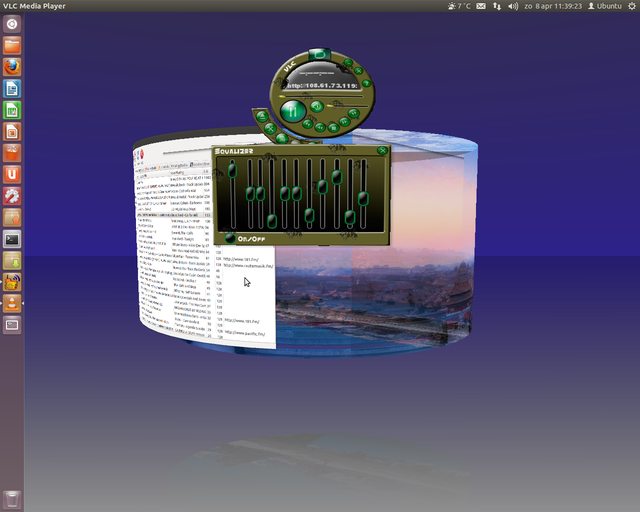
Task: Open the sound volume indicator
Action: click(513, 6)
